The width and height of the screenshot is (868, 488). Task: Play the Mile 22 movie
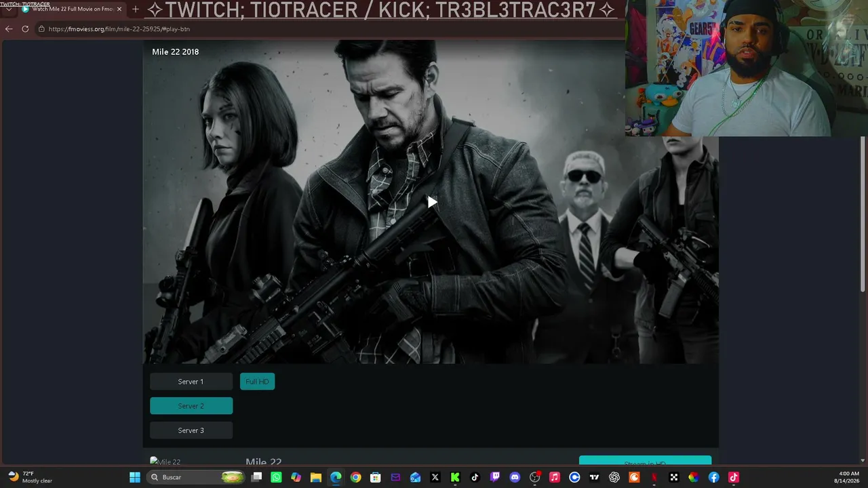tap(432, 202)
